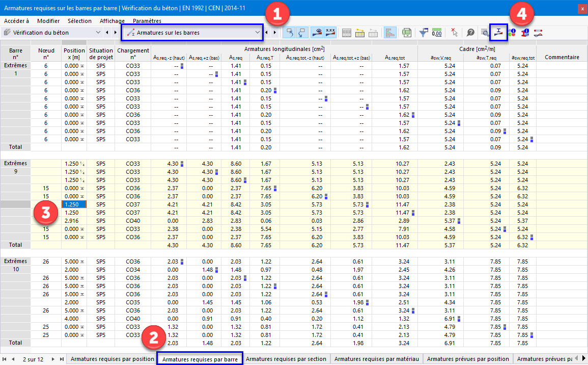Toggle the bar chart results display icon
Screen dimensions: 588x365
(390, 32)
